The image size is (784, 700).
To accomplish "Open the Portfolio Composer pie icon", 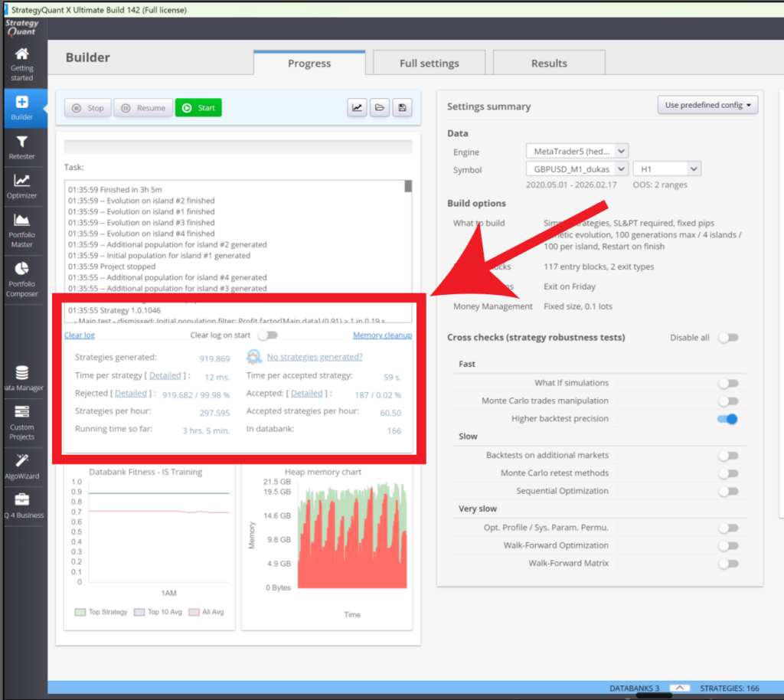I will pos(21,269).
